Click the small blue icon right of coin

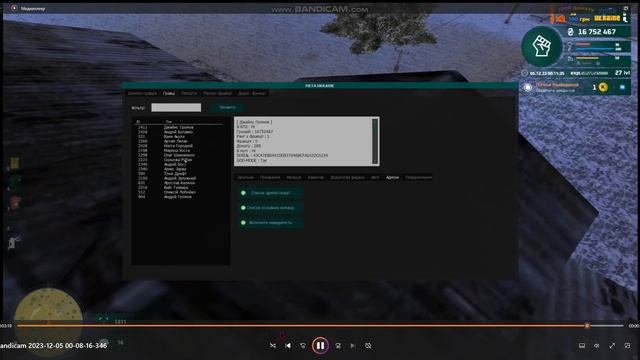click(622, 87)
